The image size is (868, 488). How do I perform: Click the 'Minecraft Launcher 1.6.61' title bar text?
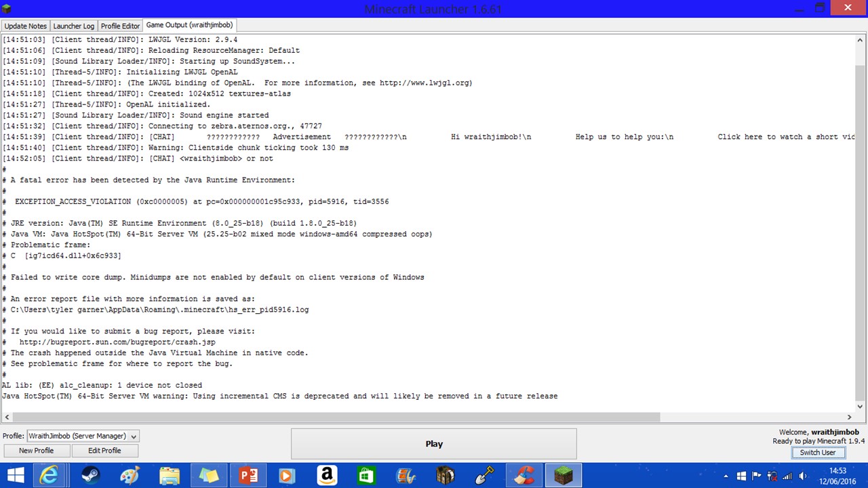click(x=433, y=9)
